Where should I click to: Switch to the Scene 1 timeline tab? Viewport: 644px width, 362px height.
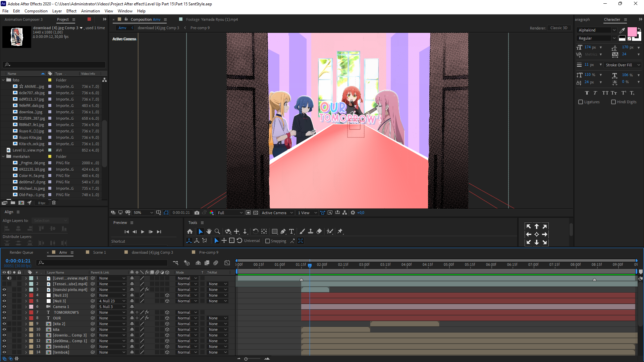pyautogui.click(x=99, y=252)
